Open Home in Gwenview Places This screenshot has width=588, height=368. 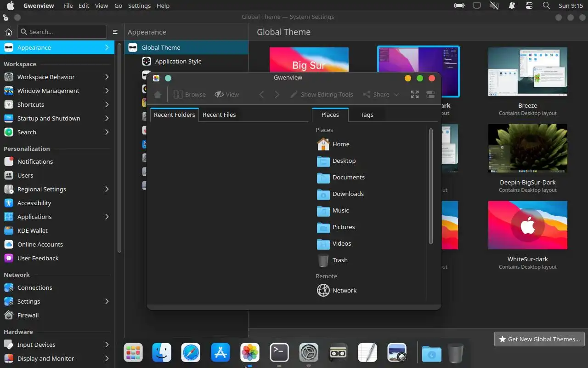tap(333, 144)
